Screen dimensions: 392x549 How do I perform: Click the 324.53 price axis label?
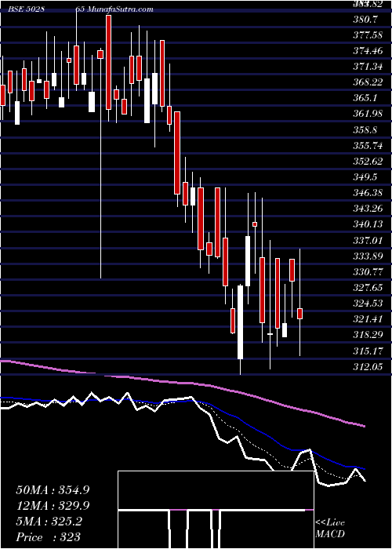(368, 304)
